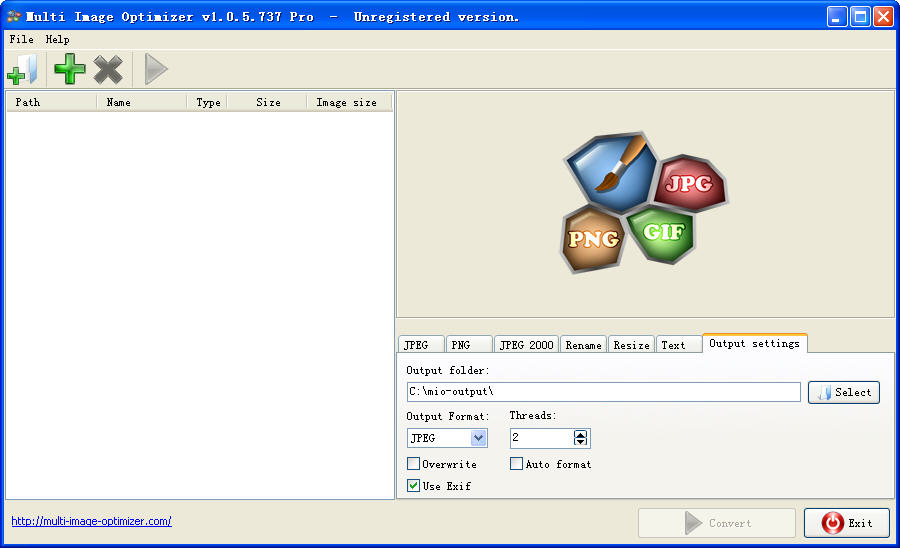Viewport: 900px width, 548px height.
Task: Click the Select folder button
Action: click(844, 392)
